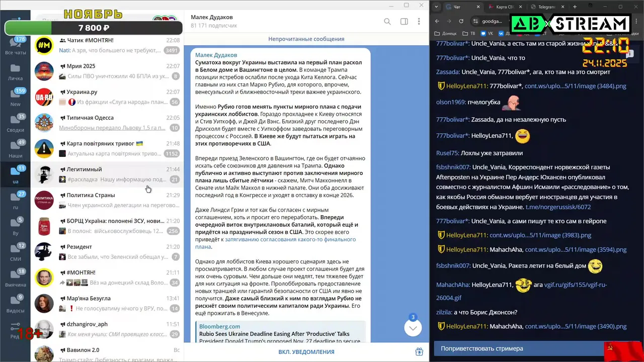Viewport: 644px width, 362px height.
Task: Open the 'Мрия 2025' channel
Action: pyautogui.click(x=107, y=71)
